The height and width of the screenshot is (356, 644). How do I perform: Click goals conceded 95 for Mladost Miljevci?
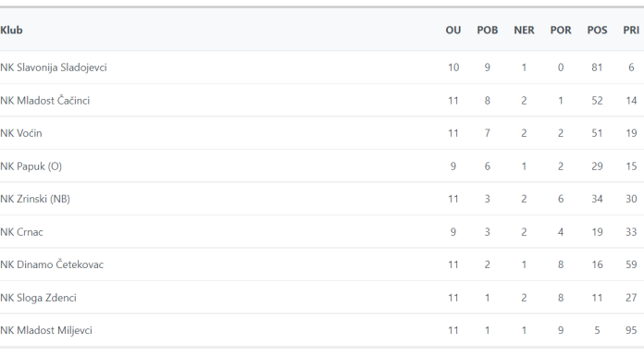click(631, 330)
